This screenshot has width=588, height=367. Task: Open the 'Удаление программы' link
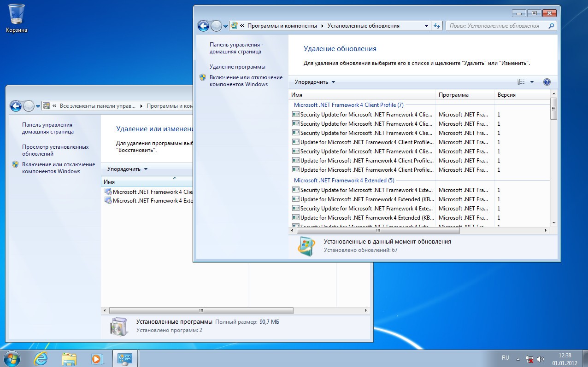(x=237, y=67)
